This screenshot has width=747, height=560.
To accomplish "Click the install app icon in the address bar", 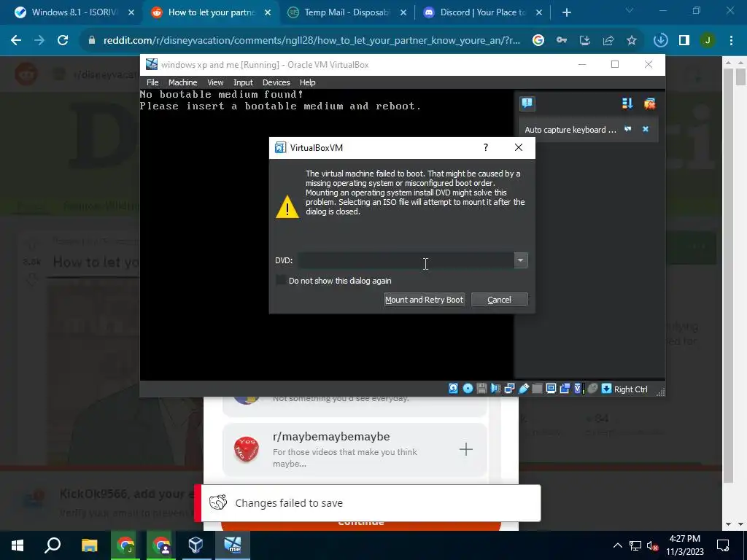I will click(x=585, y=41).
